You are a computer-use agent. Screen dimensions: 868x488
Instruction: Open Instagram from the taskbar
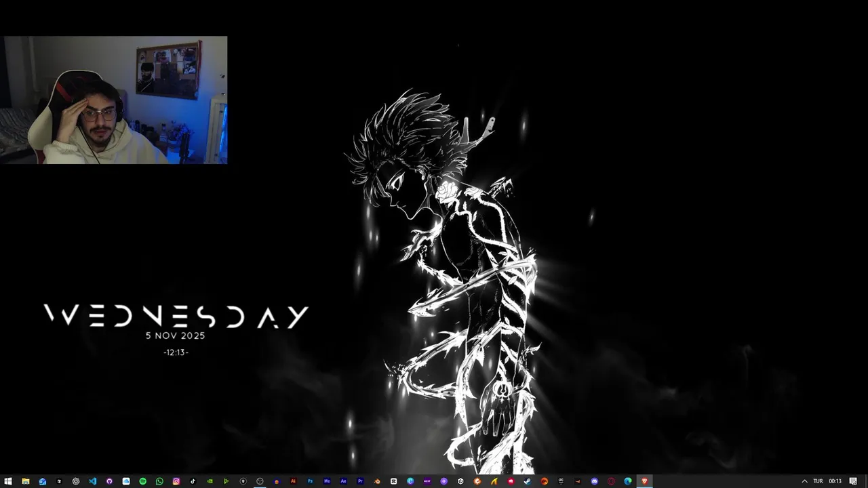pyautogui.click(x=176, y=481)
